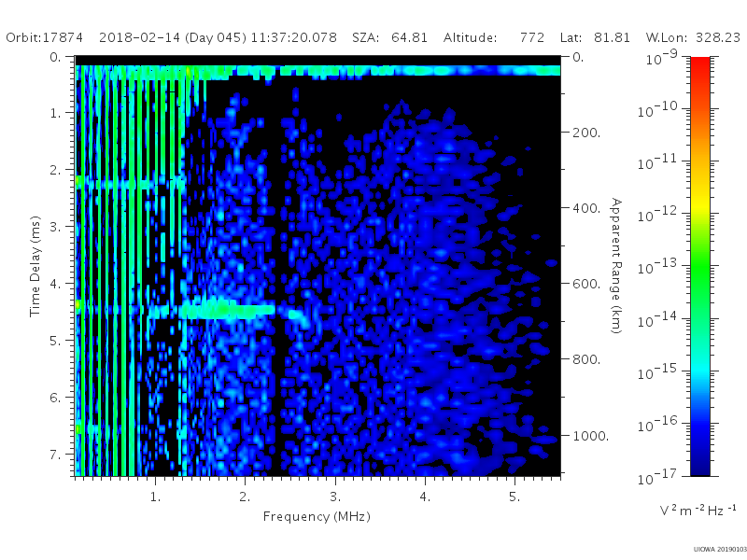Click the W.Lon value 328.23
Viewport: 747px width, 560px height.
(718, 37)
